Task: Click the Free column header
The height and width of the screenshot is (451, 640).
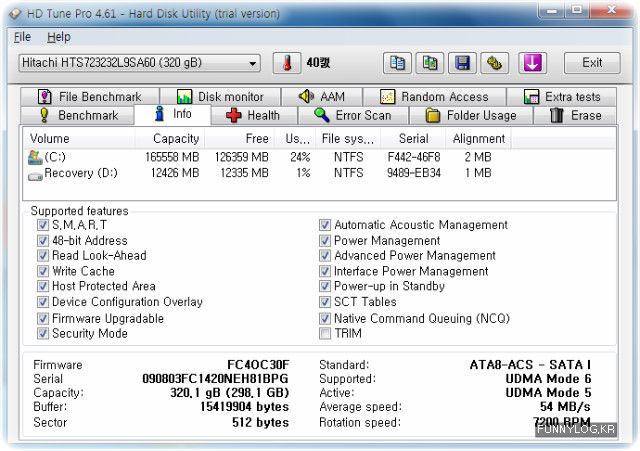Action: [240, 139]
